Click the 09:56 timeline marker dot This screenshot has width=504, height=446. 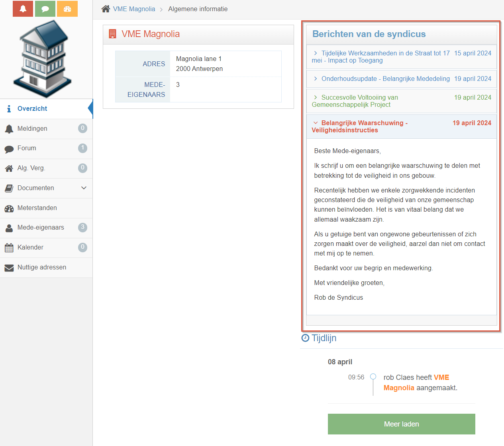(x=373, y=376)
